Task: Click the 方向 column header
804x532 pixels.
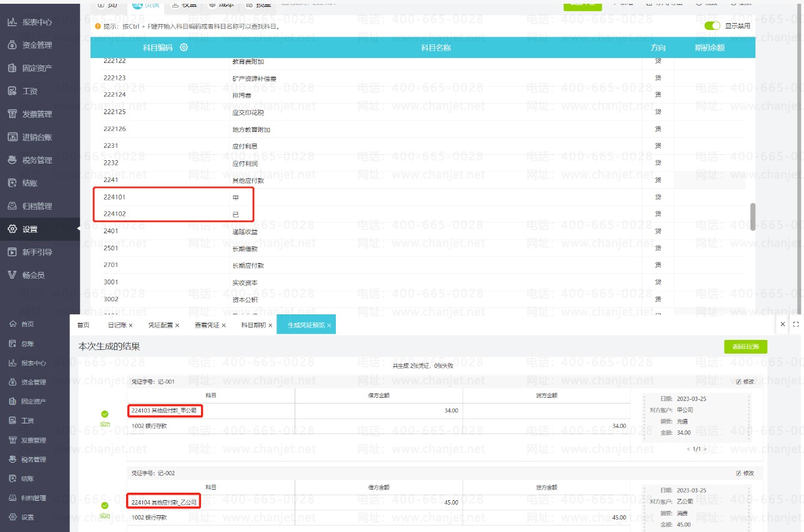Action: pos(658,47)
